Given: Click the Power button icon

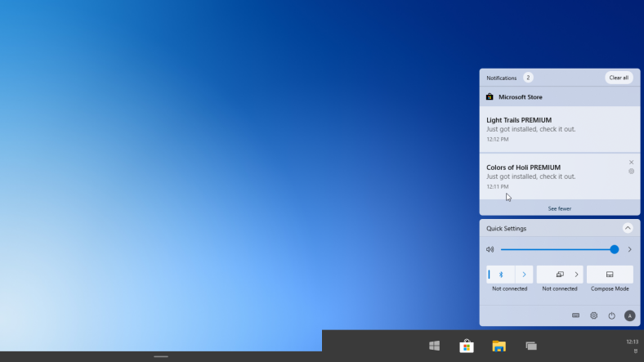Looking at the screenshot, I should (612, 315).
